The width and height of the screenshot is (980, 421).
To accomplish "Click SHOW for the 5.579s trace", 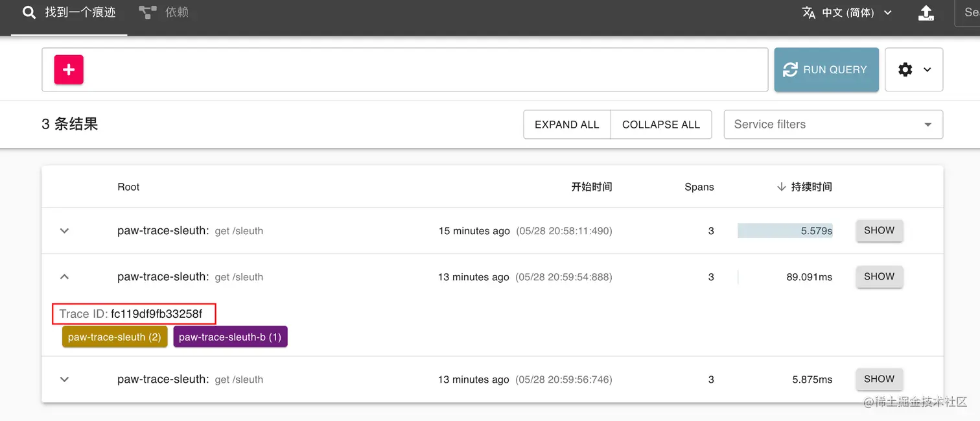I will pos(879,230).
